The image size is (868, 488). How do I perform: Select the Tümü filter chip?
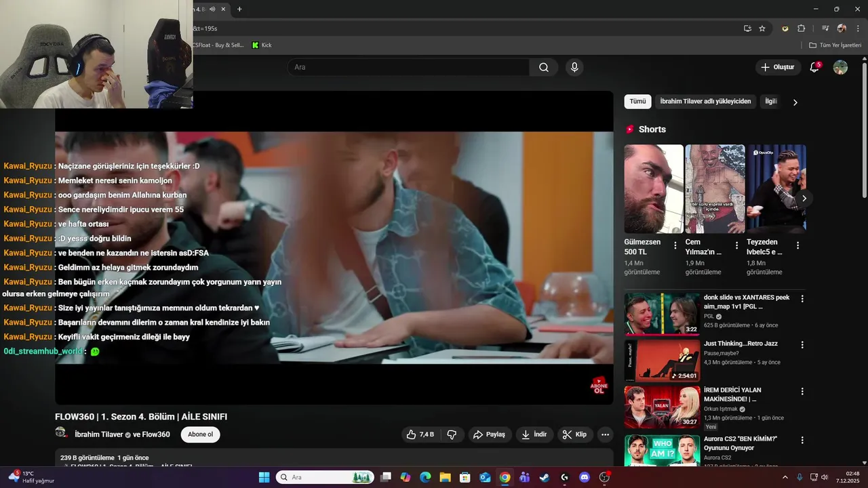coord(637,102)
